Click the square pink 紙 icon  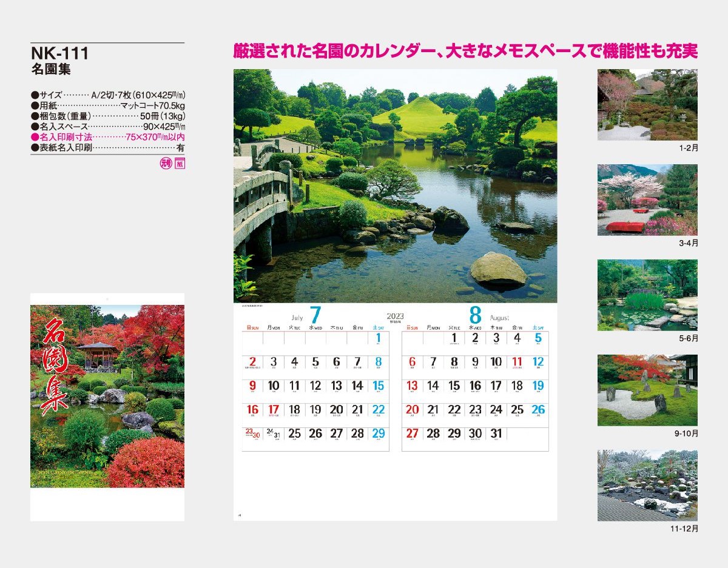pos(179,162)
